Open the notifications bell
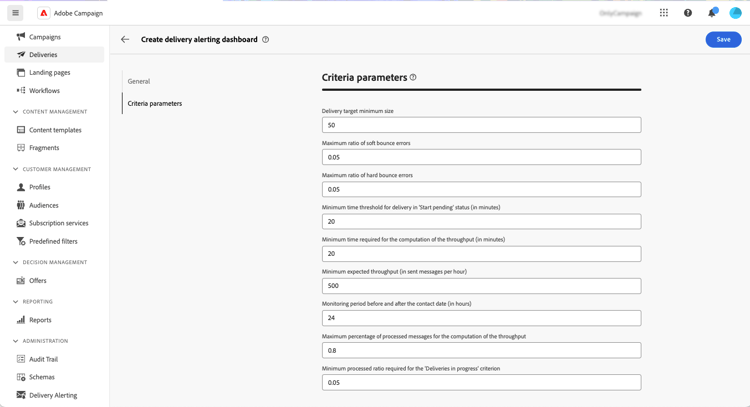This screenshot has width=750, height=407. [x=712, y=13]
